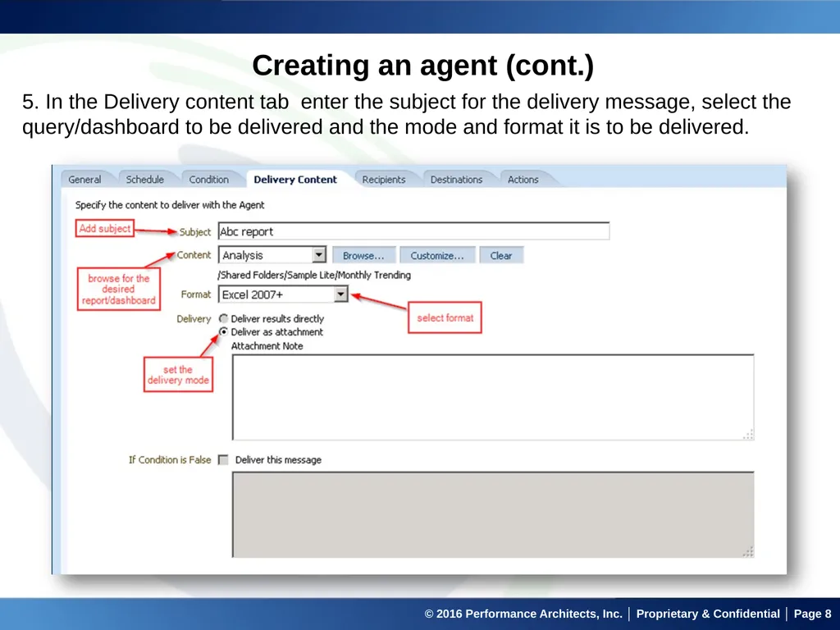This screenshot has width=840, height=630.
Task: Click the 'If Condition is False' label
Action: (x=170, y=459)
